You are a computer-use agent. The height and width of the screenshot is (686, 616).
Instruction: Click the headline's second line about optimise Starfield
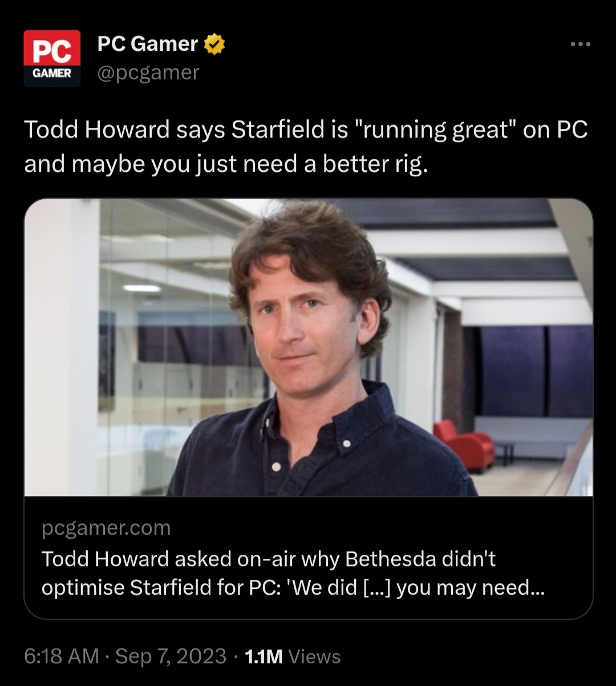coord(292,588)
